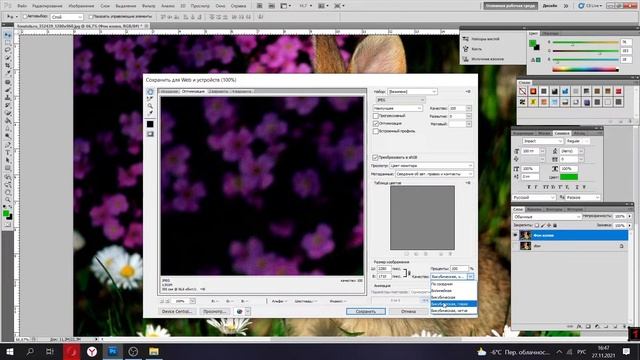Open the resample Quality dropdown arrow

tap(471, 277)
